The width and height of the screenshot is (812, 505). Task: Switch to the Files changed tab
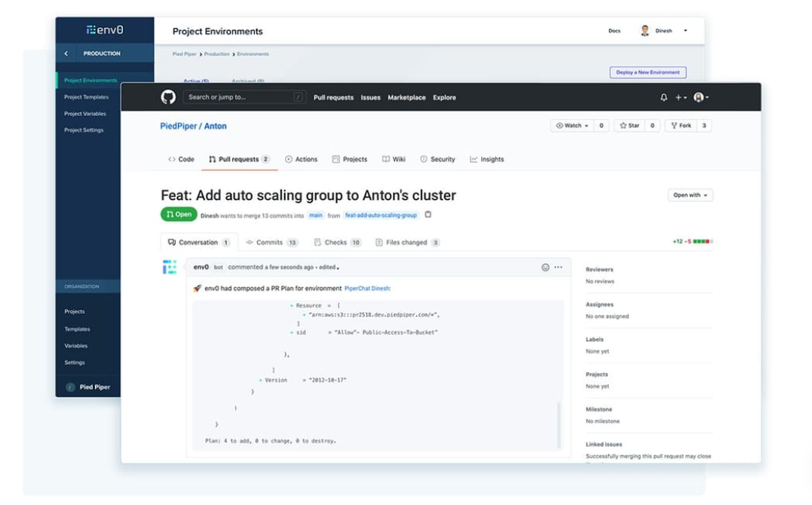click(x=408, y=243)
